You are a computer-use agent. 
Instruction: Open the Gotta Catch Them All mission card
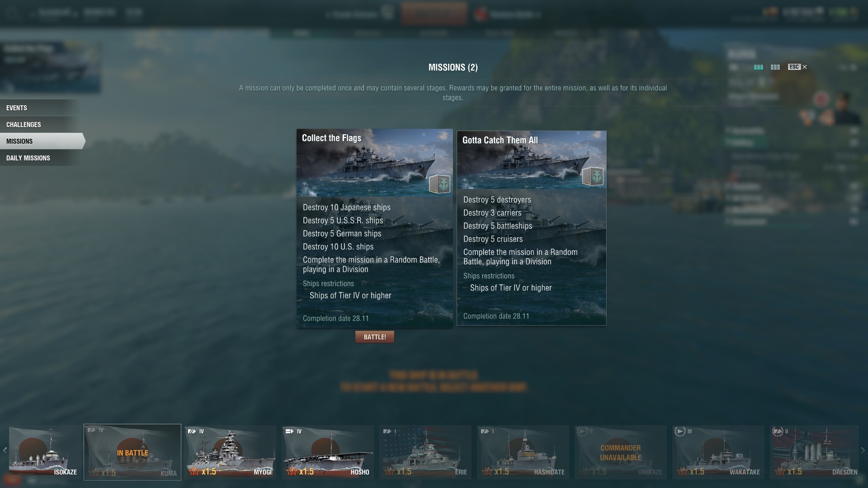tap(532, 228)
